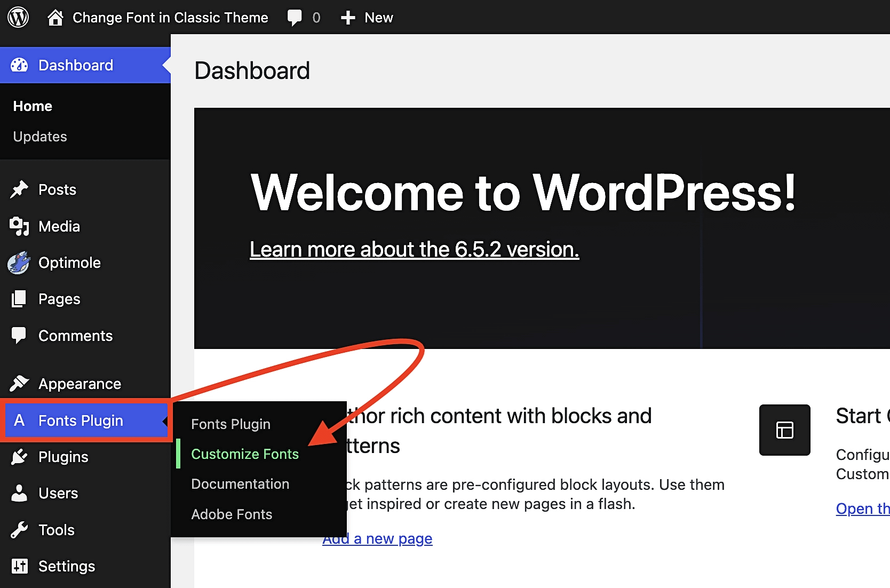Click the Posts pushpin icon

(19, 189)
